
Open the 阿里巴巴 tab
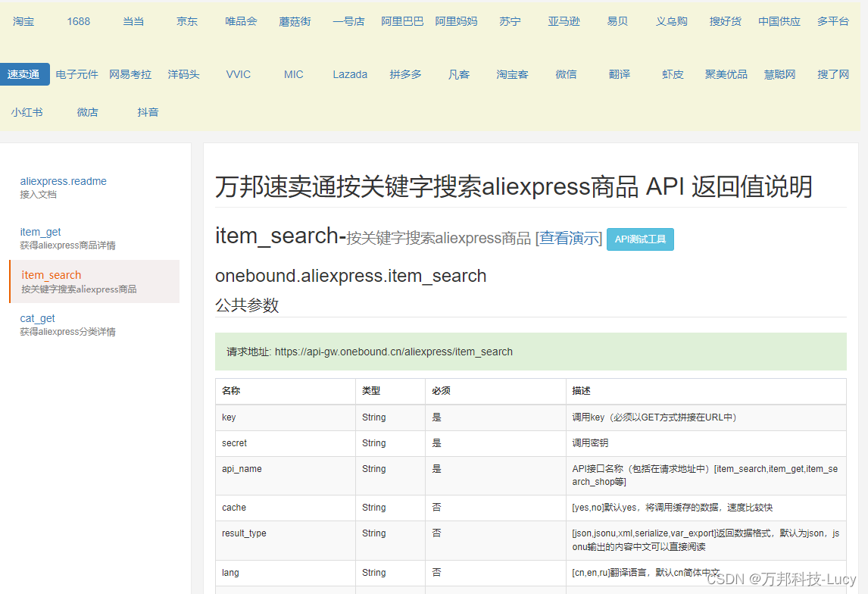[402, 21]
